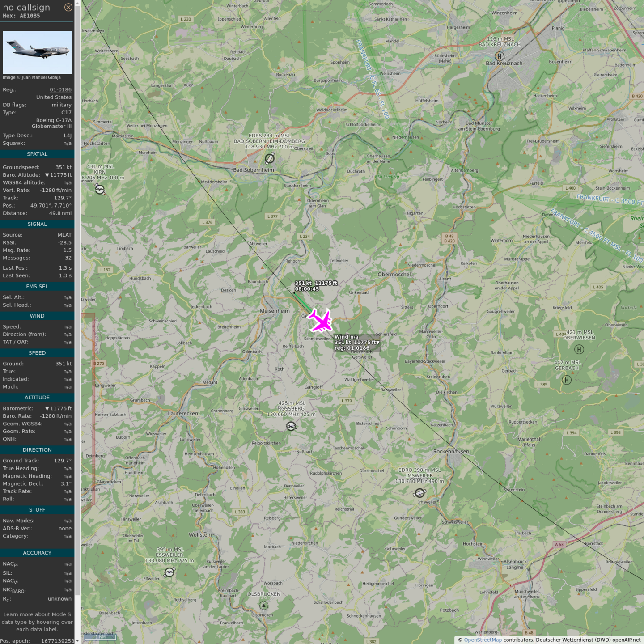Viewport: 644px width, 644px height.
Task: Open the OpenStreetMap attribution link
Action: point(483,640)
